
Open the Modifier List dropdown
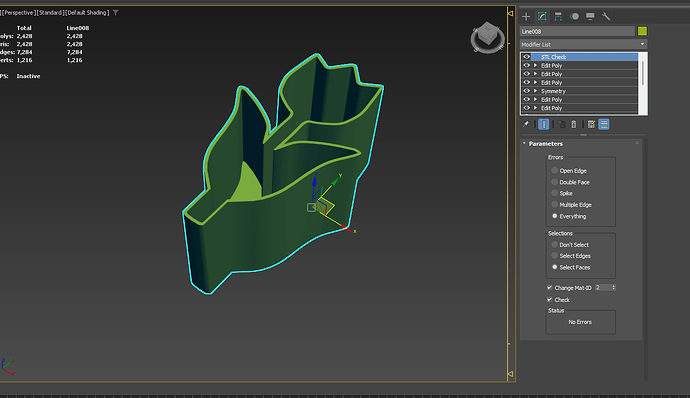[x=584, y=44]
